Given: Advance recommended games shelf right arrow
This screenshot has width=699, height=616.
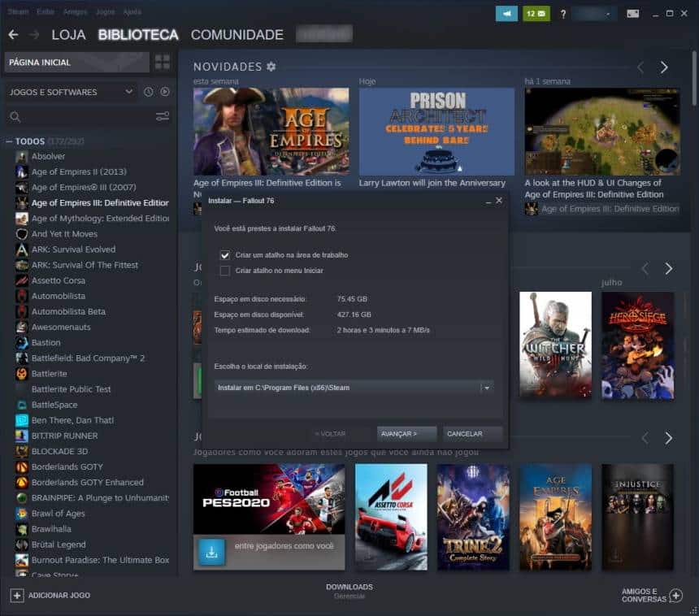Looking at the screenshot, I should (669, 438).
